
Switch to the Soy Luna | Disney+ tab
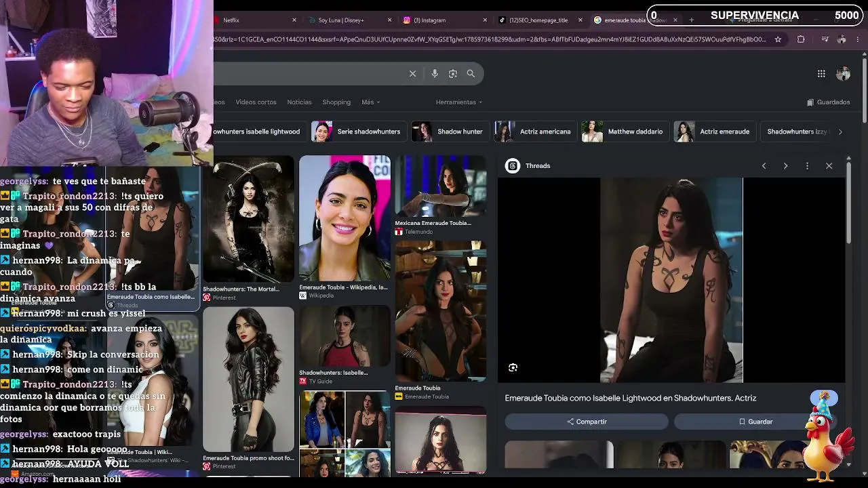tap(349, 20)
